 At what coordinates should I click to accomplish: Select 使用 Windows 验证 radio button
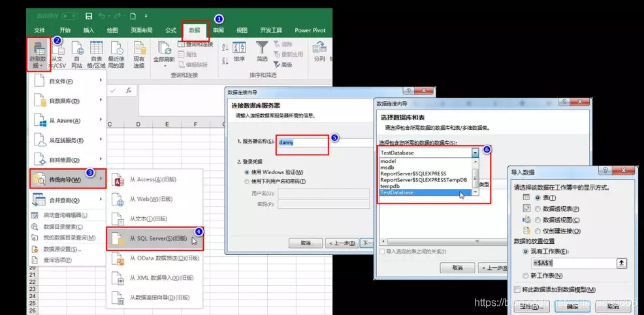click(x=247, y=172)
